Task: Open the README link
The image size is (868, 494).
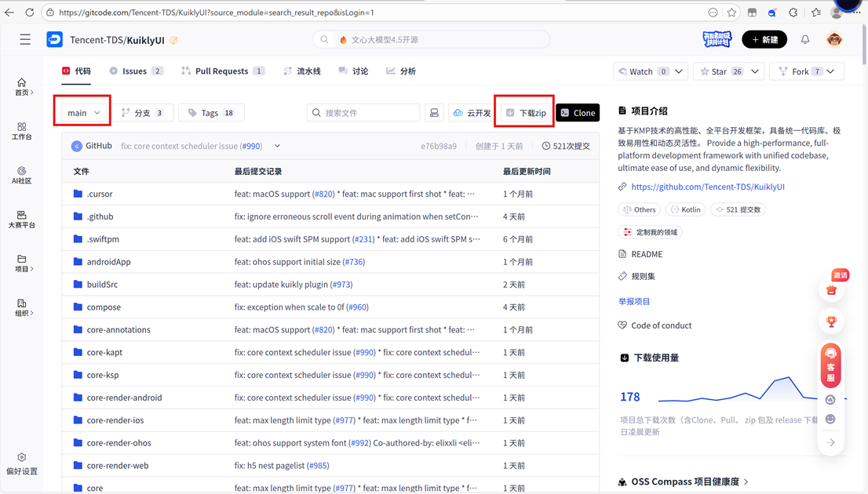Action: [647, 255]
